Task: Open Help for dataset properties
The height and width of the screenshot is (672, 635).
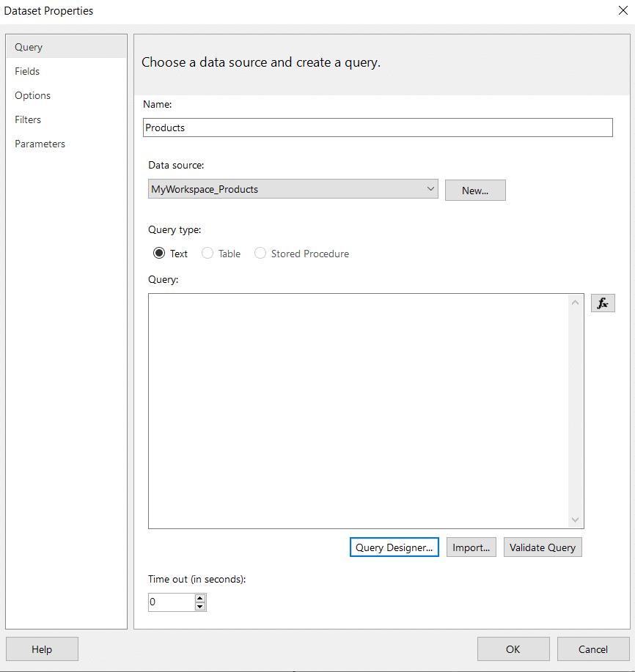Action: click(x=42, y=649)
